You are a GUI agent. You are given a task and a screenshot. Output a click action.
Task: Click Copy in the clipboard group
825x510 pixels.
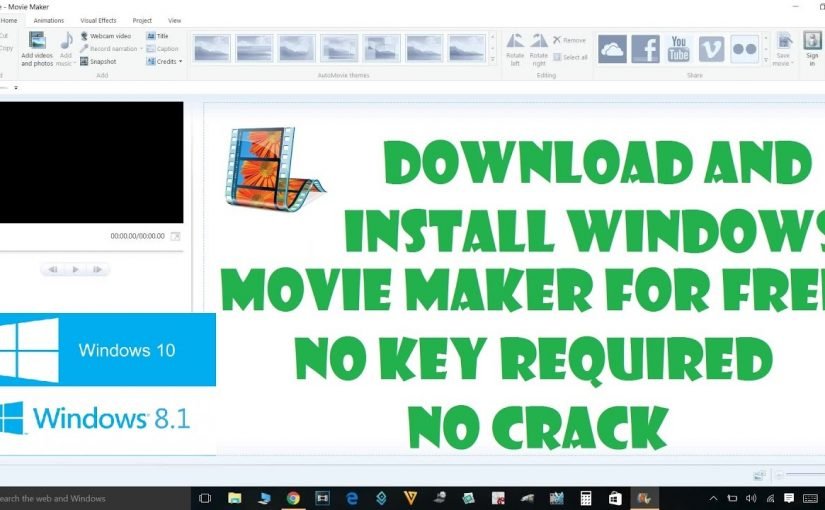(x=6, y=48)
